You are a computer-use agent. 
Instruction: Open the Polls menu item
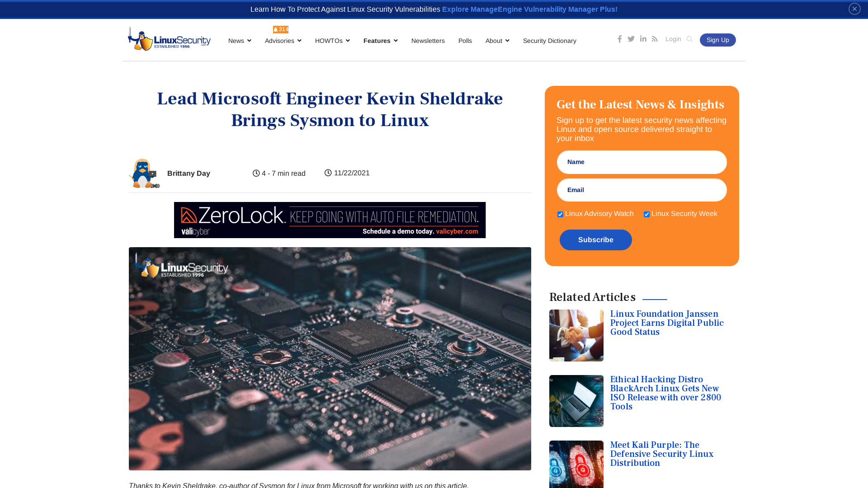(x=465, y=41)
